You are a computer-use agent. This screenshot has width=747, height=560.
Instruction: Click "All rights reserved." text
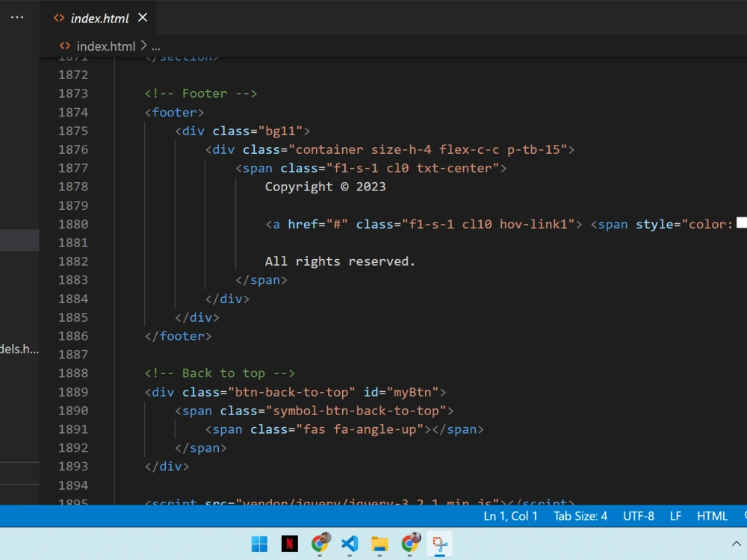[340, 261]
